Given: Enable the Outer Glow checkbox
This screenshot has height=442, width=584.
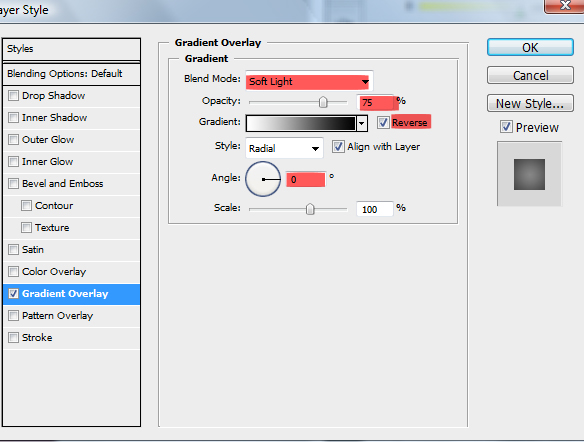Looking at the screenshot, I should click(13, 140).
